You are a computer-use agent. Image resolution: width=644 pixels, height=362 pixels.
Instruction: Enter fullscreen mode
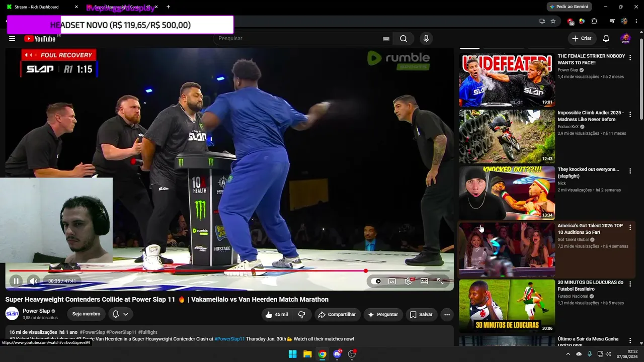[x=440, y=281]
